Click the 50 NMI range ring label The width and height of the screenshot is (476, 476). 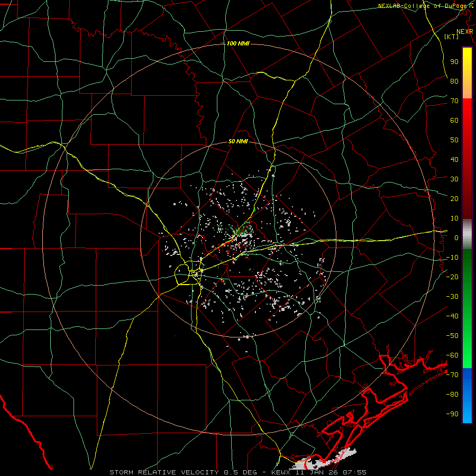coord(238,141)
